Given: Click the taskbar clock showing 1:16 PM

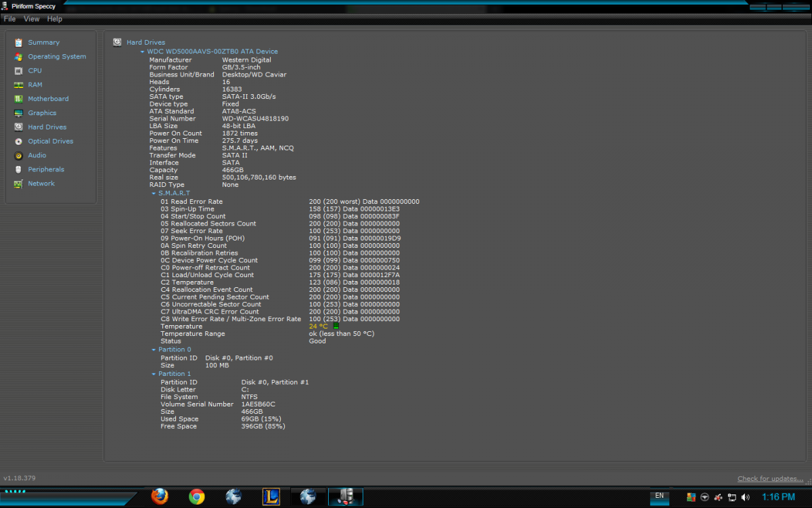Looking at the screenshot, I should [778, 497].
